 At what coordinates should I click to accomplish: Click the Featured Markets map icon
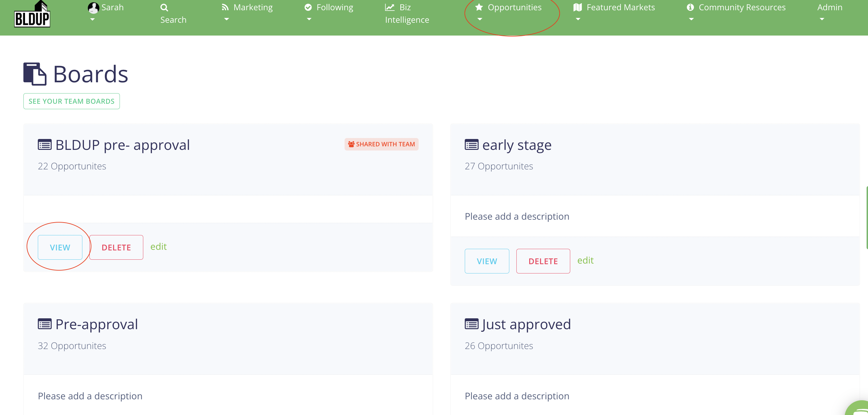(578, 7)
